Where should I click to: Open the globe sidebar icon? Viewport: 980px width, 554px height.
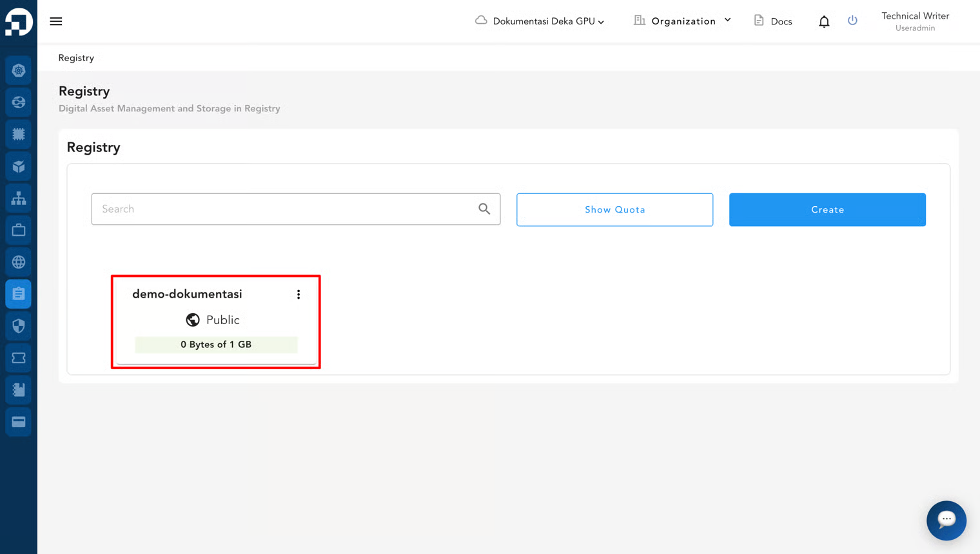(x=19, y=262)
